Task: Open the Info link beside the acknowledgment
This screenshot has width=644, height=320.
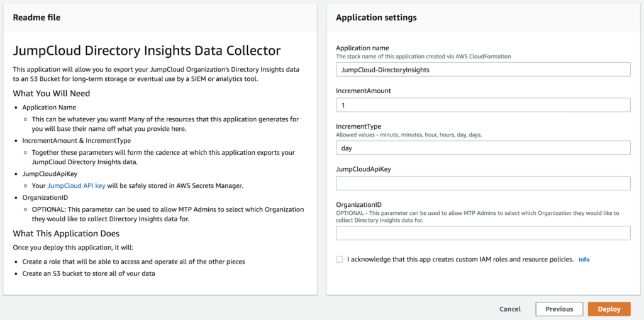Action: click(584, 260)
